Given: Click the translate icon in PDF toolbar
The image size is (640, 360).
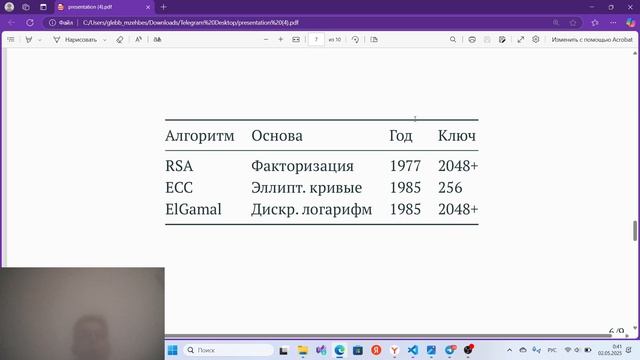Looking at the screenshot, I should coord(158,40).
